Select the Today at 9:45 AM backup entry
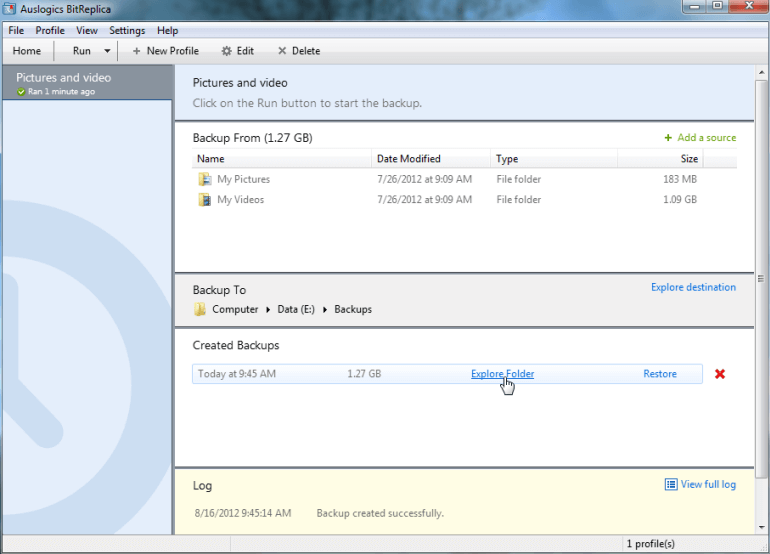 click(447, 374)
